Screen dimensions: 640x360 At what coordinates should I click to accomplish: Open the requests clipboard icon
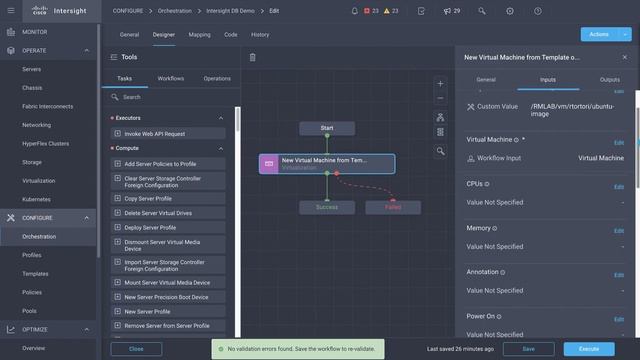tap(421, 11)
